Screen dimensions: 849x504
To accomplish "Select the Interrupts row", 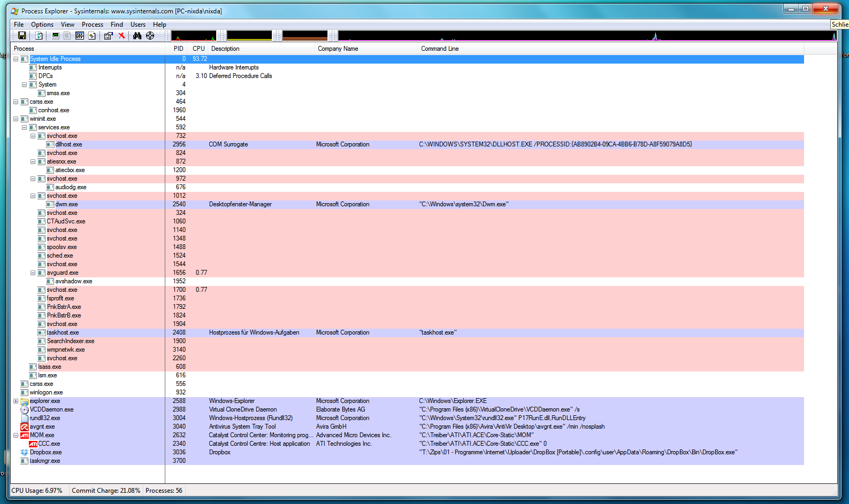I will click(x=408, y=67).
